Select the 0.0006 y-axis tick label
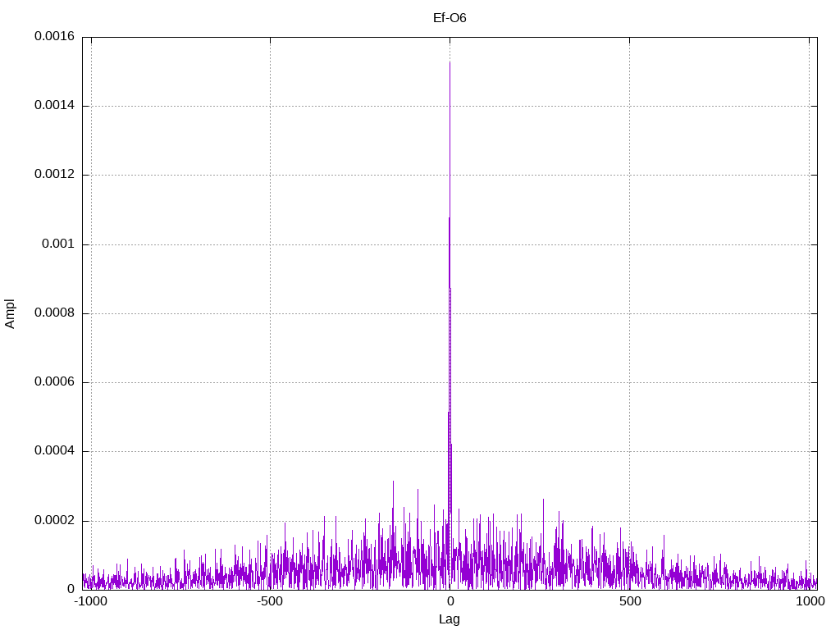The width and height of the screenshot is (840, 630). coord(54,382)
